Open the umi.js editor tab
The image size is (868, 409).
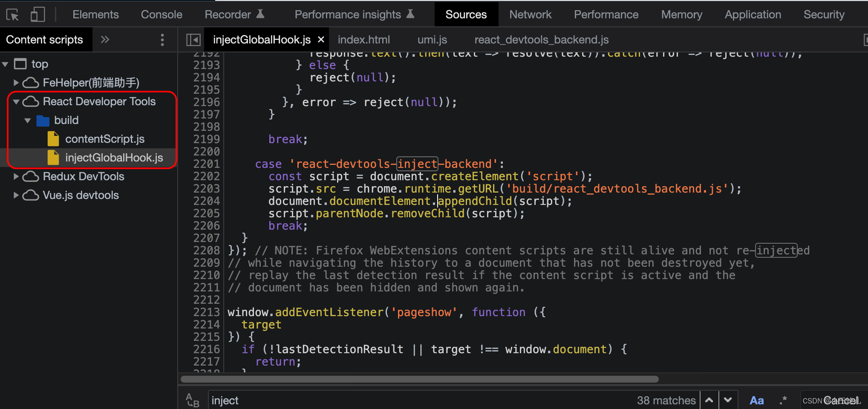pos(432,39)
